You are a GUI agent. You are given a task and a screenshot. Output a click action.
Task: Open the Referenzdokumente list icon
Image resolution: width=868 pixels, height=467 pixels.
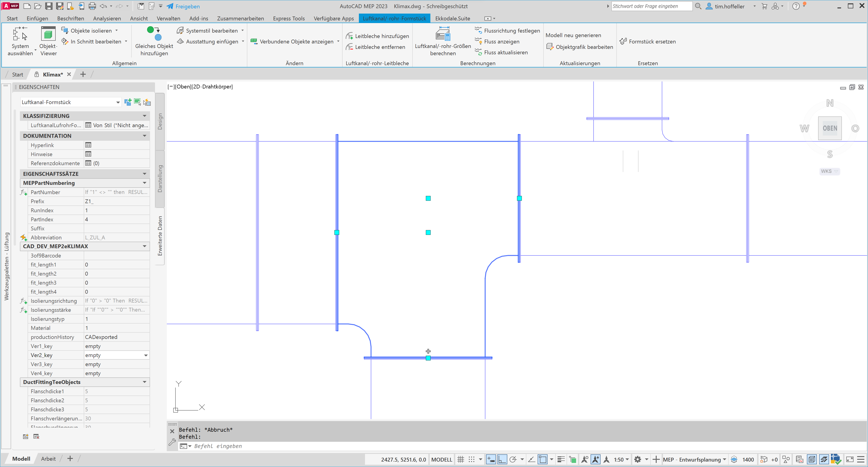tap(88, 163)
